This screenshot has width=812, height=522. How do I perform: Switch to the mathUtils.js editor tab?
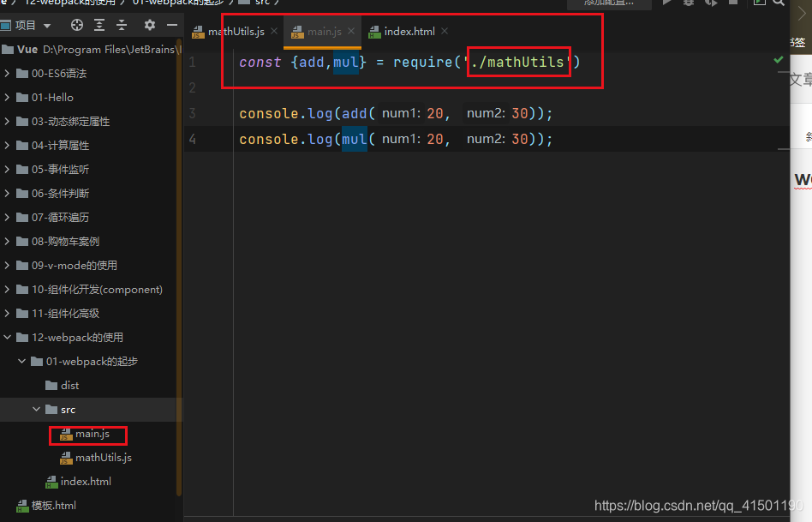pyautogui.click(x=236, y=32)
